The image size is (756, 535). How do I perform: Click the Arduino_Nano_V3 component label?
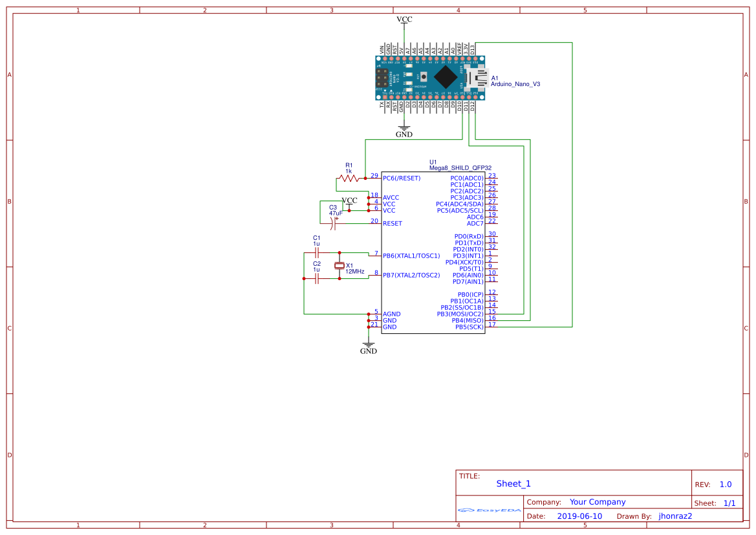coord(515,84)
